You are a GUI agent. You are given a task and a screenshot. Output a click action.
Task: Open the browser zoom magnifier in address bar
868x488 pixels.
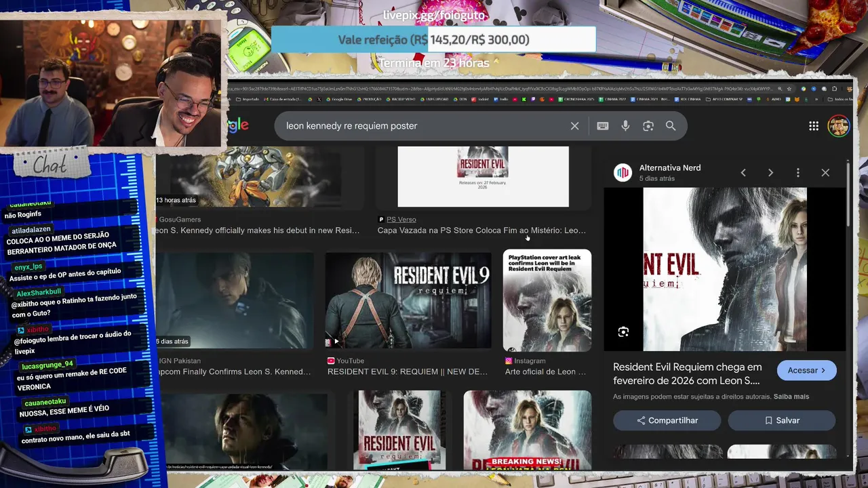pos(780,89)
